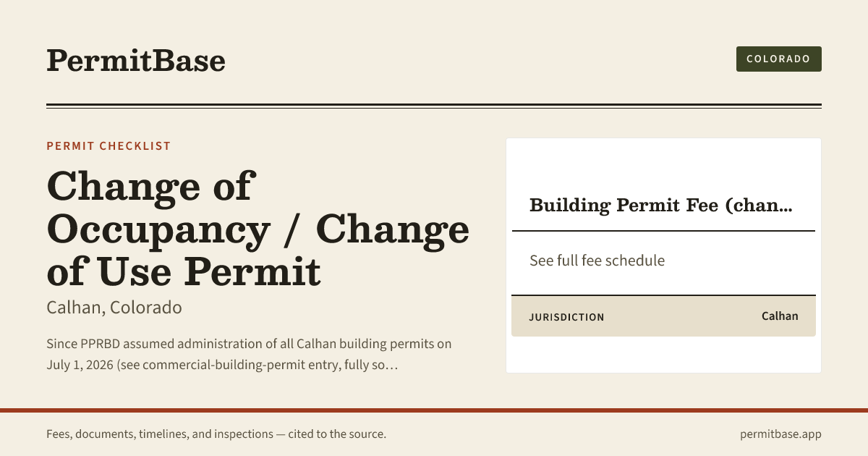The height and width of the screenshot is (456, 868).
Task: Select the white fee summary card
Action: 663,256
